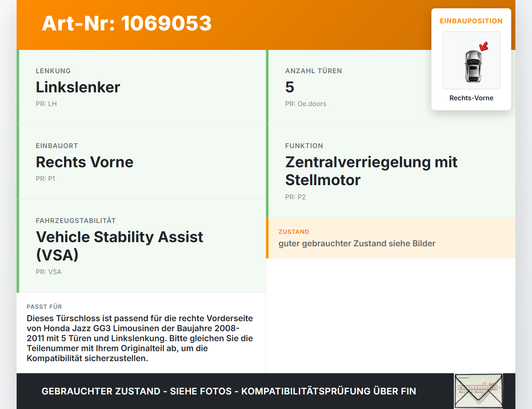
Task: Click the 'FAHRZEUGSTABILITÄT' label
Action: (76, 221)
